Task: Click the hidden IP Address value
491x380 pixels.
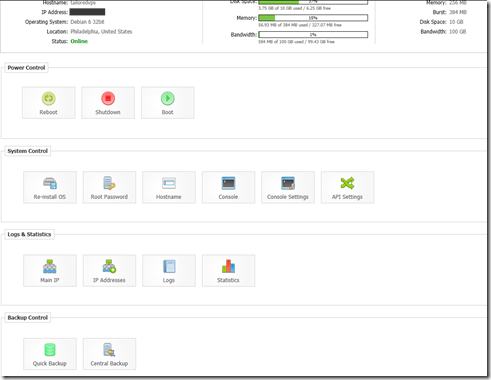Action: pos(87,12)
